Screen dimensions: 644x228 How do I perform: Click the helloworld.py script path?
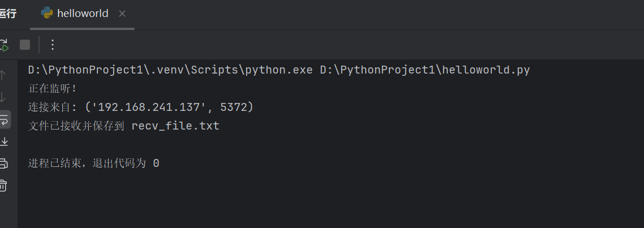(x=425, y=70)
